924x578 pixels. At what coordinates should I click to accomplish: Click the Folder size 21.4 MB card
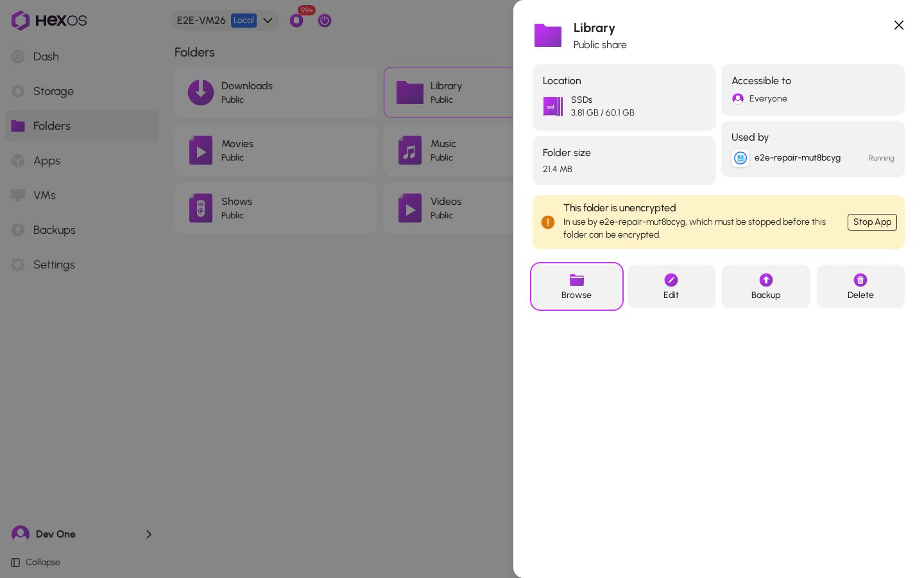(624, 161)
